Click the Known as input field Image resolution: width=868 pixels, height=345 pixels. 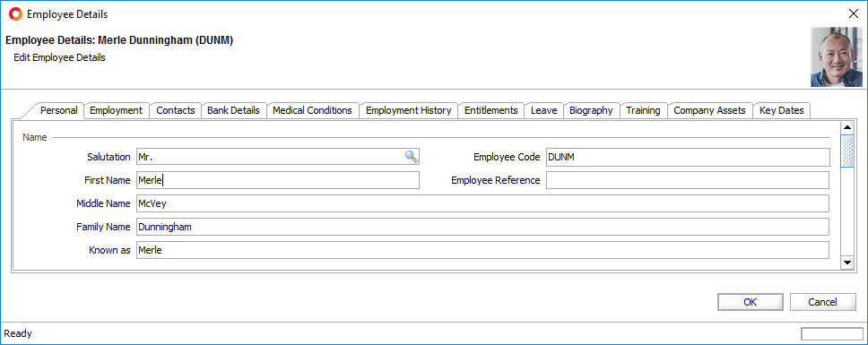pyautogui.click(x=482, y=250)
